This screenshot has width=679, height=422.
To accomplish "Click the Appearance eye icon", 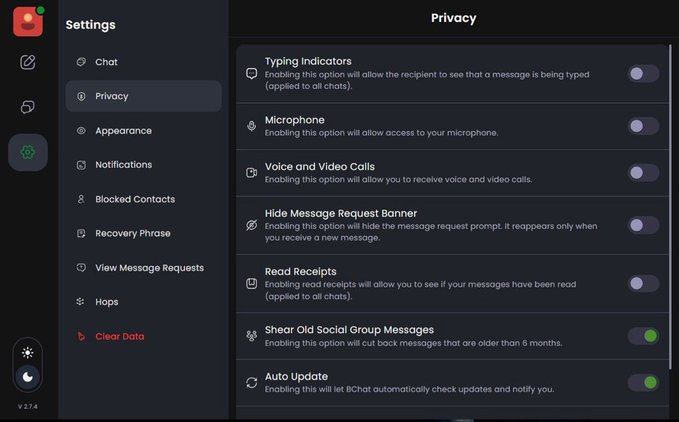I will [x=81, y=130].
